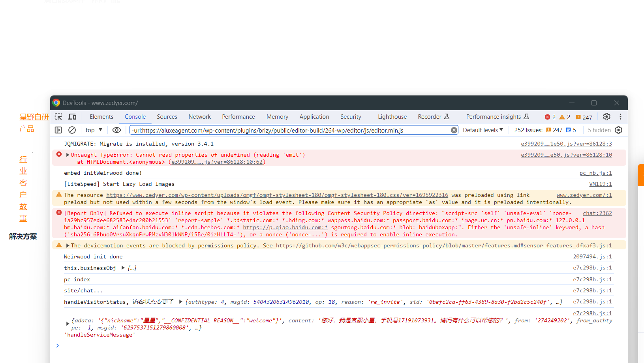Clear the console with the block icon
644x363 pixels.
pos(72,130)
